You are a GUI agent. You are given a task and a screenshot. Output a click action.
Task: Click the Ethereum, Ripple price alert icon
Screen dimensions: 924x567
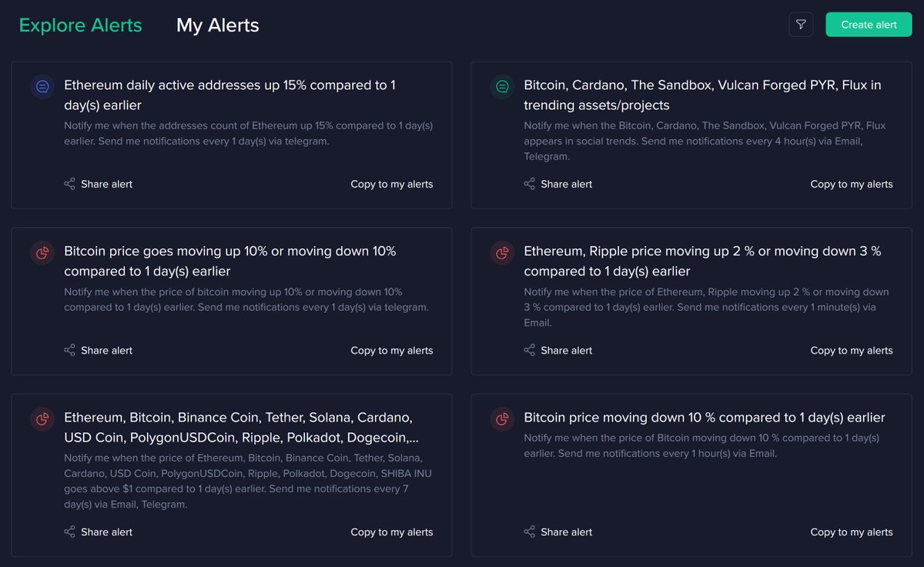[x=501, y=253]
